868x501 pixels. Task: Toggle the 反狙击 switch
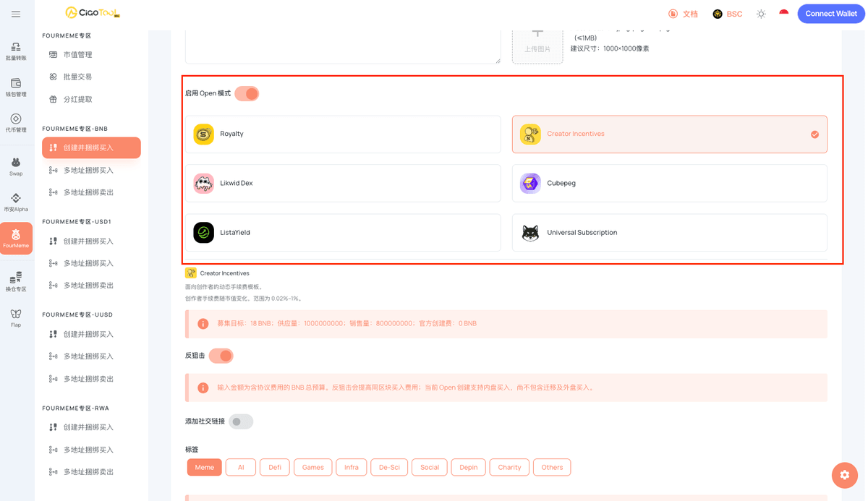pos(221,356)
